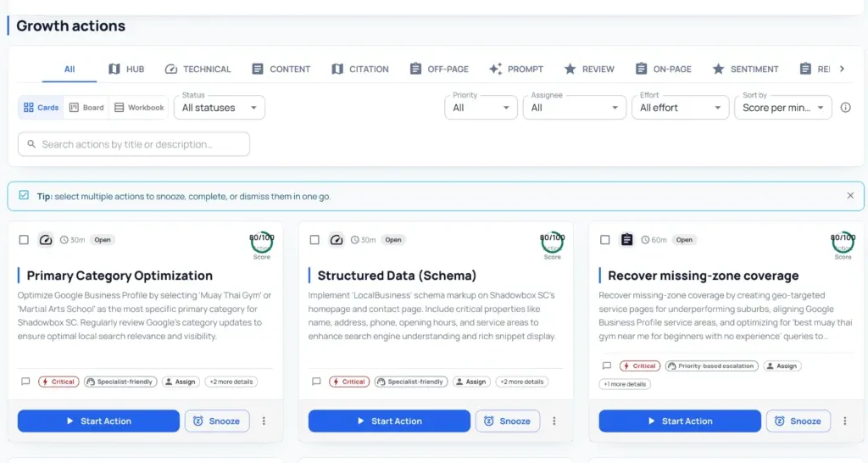Assign the Recover missing-zone coverage action
Screen dimensions: 868x463
point(782,366)
